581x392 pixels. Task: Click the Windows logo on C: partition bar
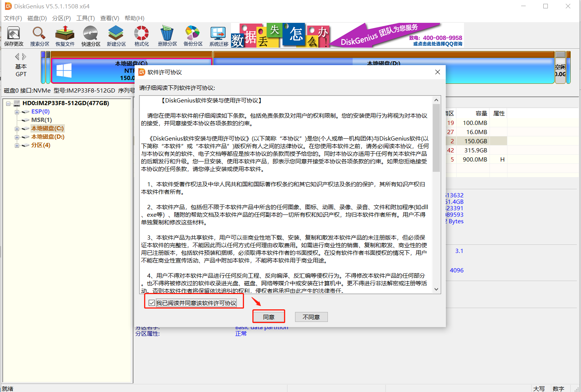(x=64, y=70)
